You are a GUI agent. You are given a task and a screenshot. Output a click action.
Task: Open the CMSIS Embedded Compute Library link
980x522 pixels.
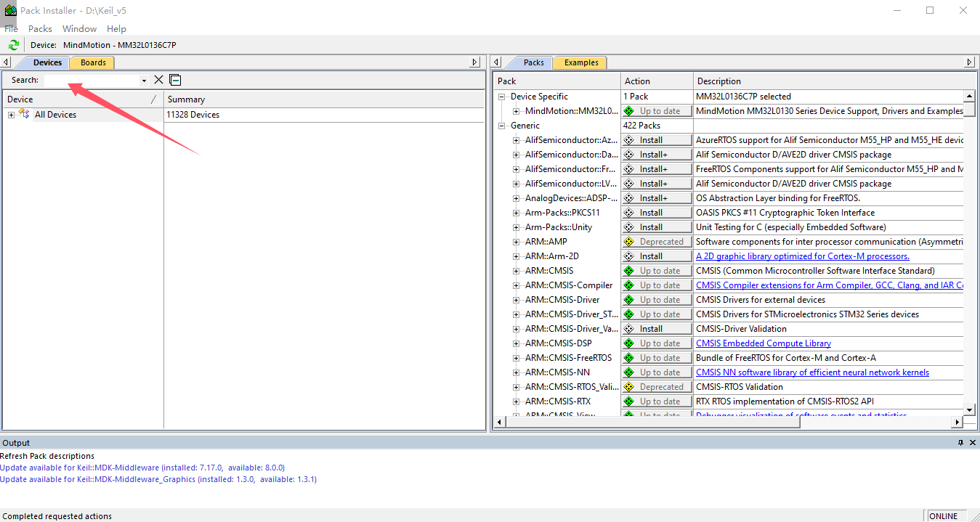[763, 343]
